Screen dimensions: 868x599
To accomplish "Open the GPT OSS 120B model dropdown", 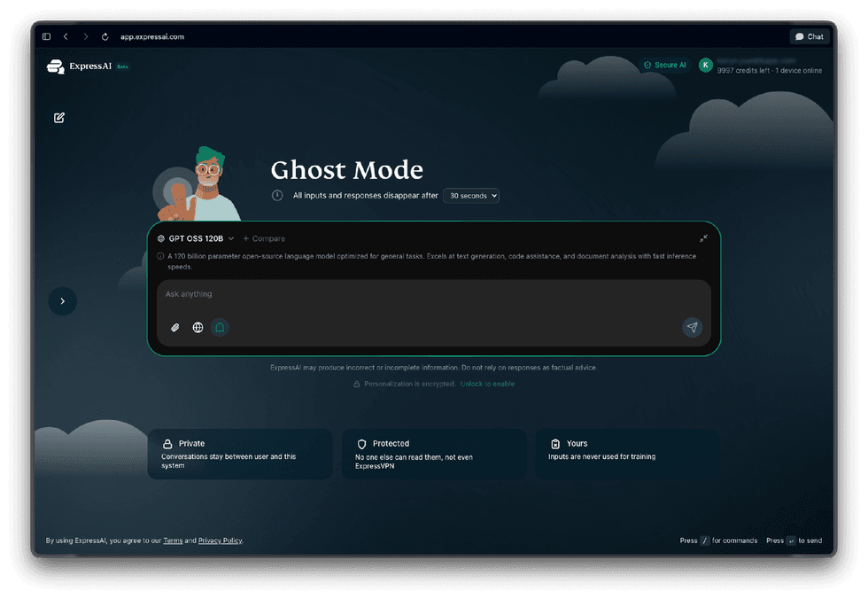I will coord(196,238).
